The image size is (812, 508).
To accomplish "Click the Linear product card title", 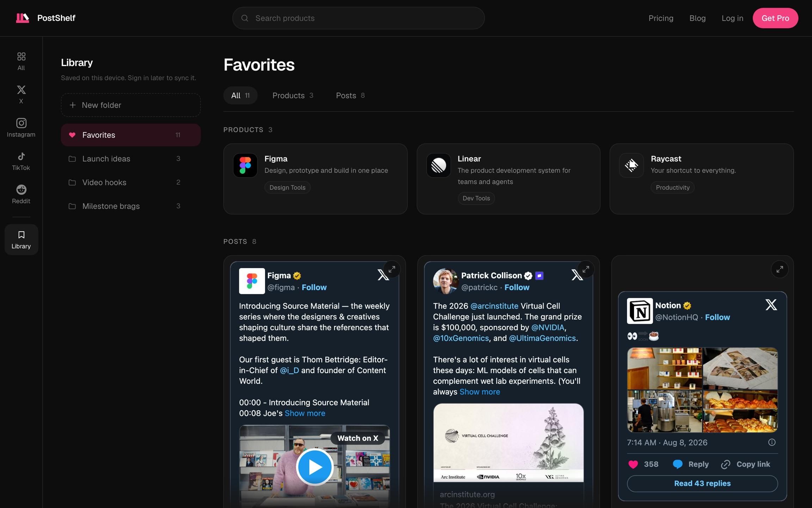I will pyautogui.click(x=469, y=159).
